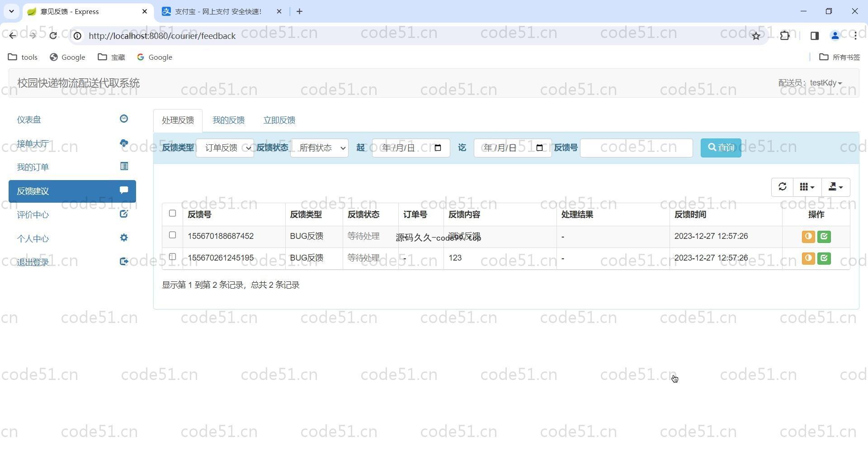Click the cloud icon beside 接单大厅
Viewport: 868px width, 466px height.
[124, 143]
